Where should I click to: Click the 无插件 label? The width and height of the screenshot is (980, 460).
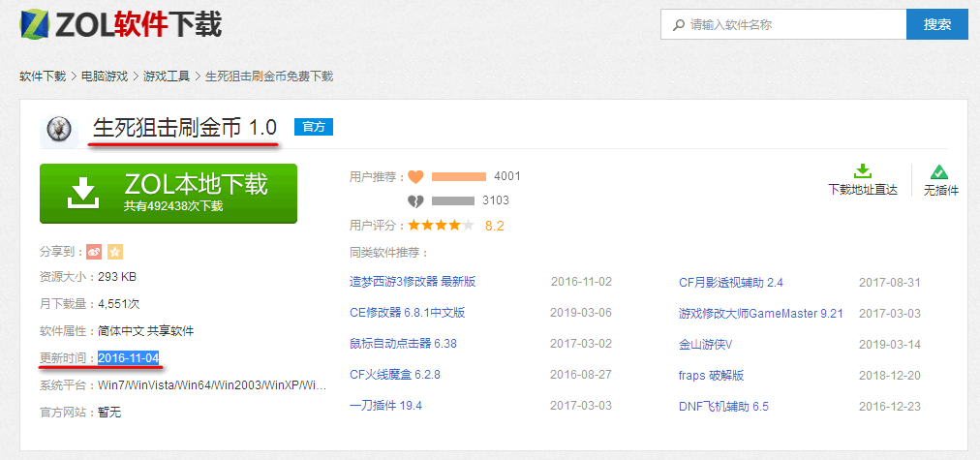[941, 190]
